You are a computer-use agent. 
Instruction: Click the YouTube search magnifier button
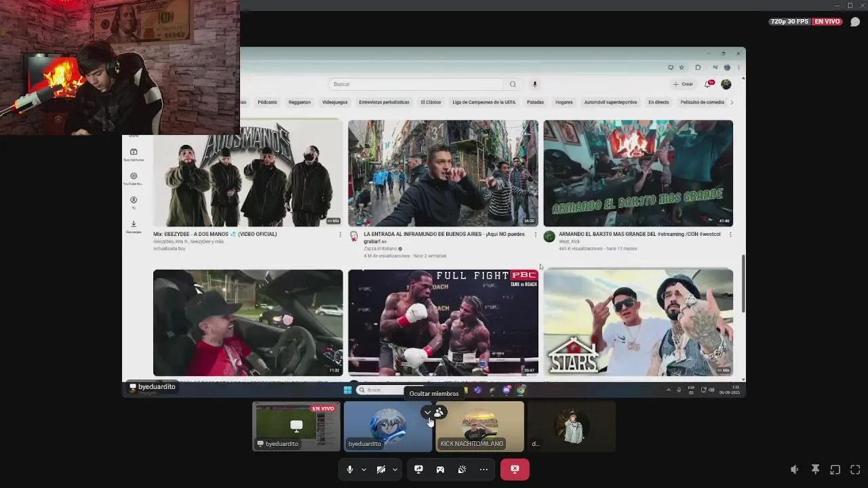[x=513, y=84]
